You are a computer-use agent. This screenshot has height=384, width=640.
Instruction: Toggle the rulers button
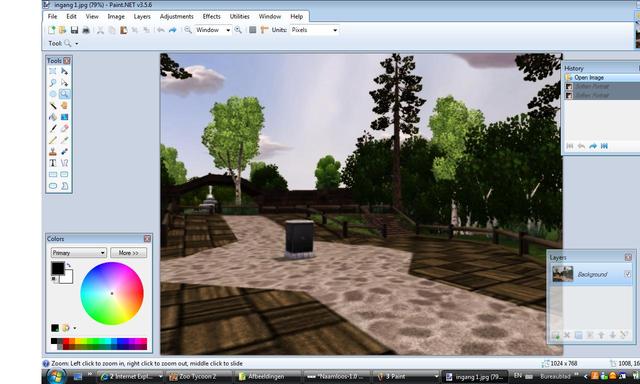click(264, 30)
